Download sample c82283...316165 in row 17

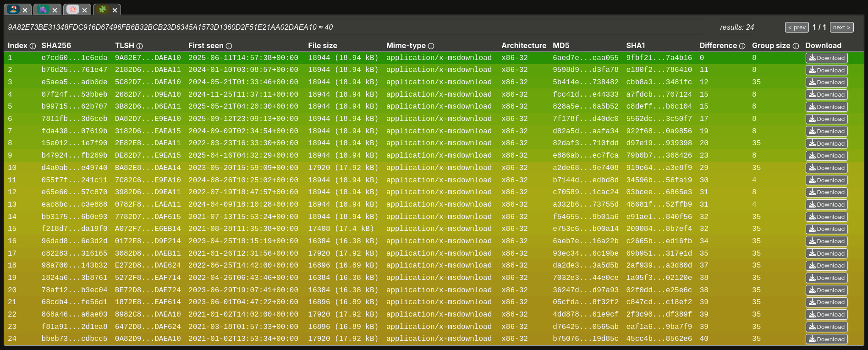(x=826, y=253)
